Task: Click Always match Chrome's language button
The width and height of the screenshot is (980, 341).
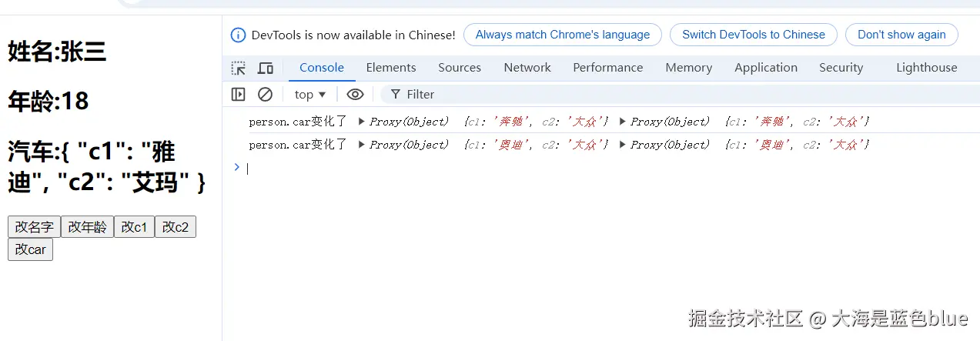Action: tap(562, 35)
